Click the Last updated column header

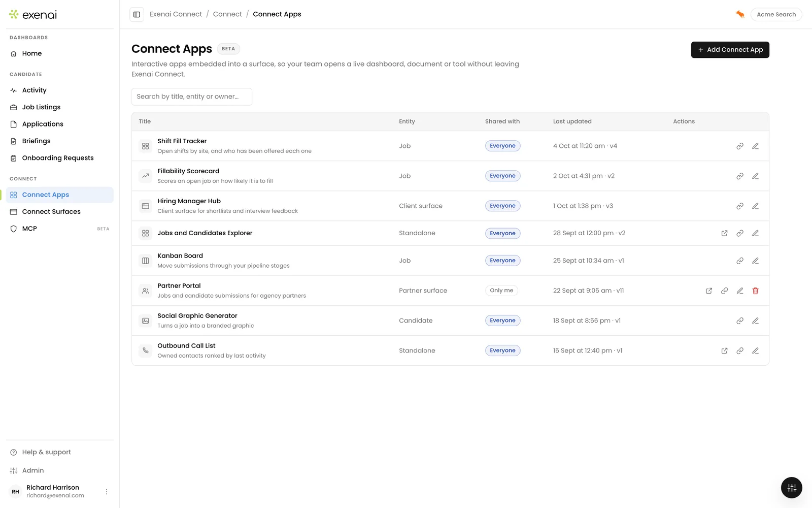(572, 121)
